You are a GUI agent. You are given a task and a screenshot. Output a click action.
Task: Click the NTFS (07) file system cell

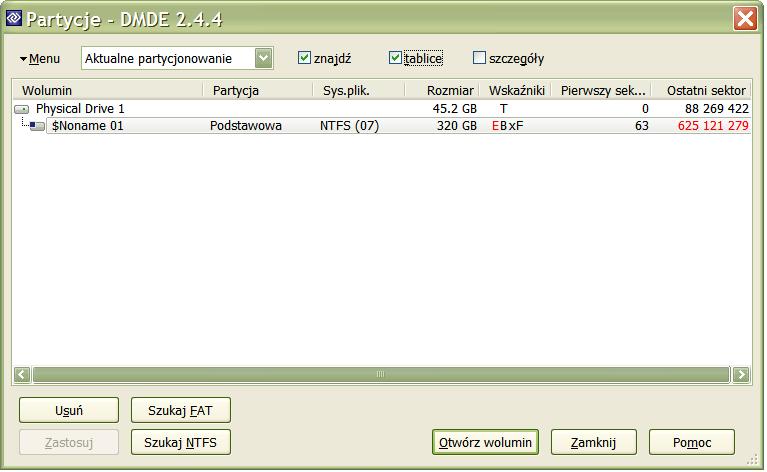pyautogui.click(x=349, y=126)
